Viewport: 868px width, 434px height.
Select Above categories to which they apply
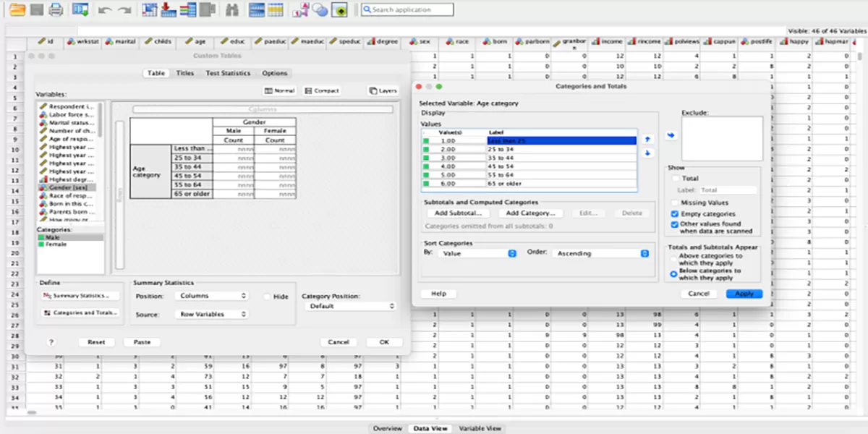point(674,259)
